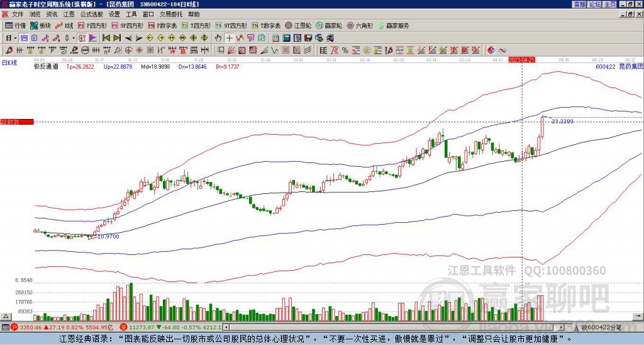Open the 设置 menu
The height and width of the screenshot is (345, 644).
114,14
